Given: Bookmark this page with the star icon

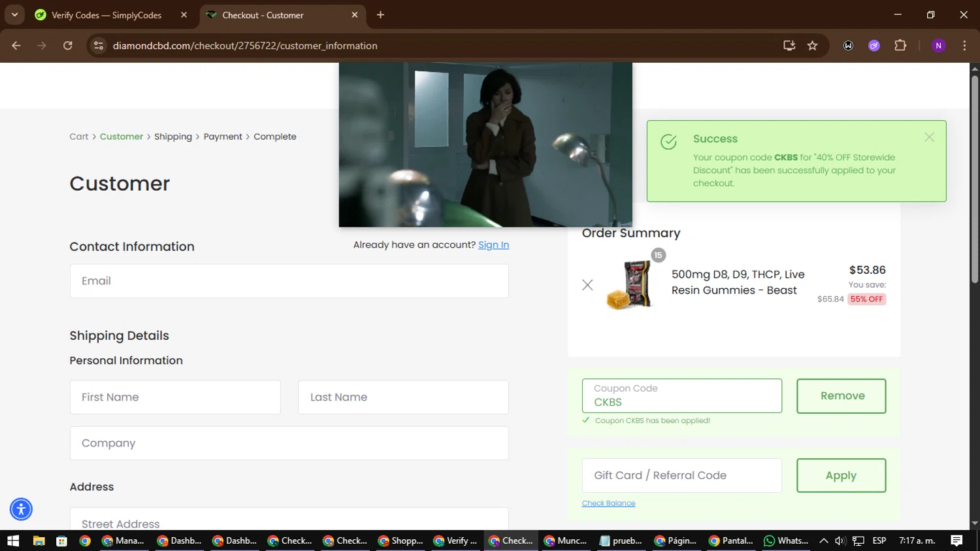Looking at the screenshot, I should click(x=812, y=46).
